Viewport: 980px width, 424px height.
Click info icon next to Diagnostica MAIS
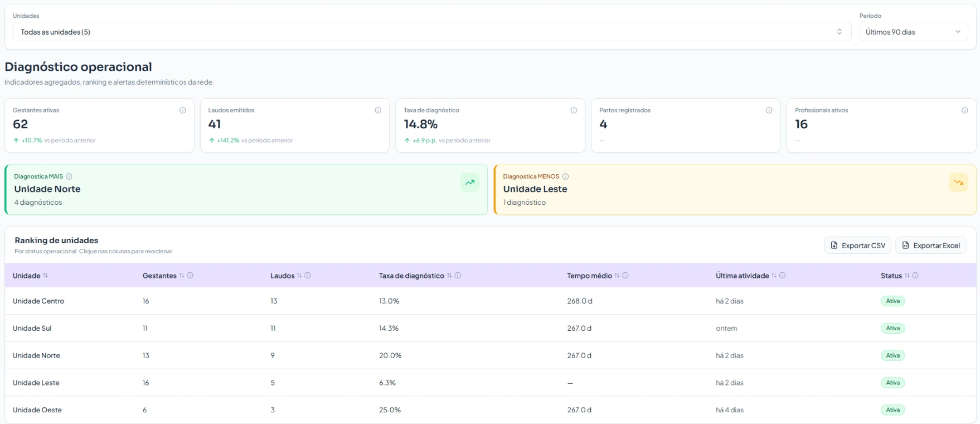(x=69, y=176)
